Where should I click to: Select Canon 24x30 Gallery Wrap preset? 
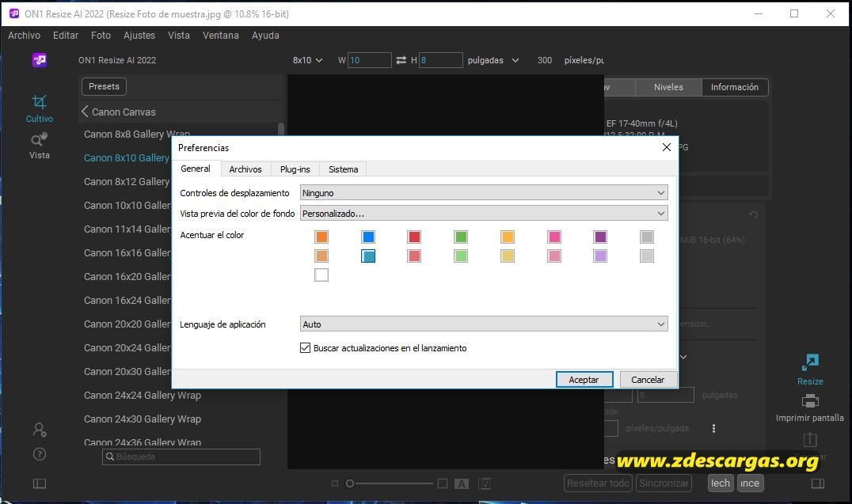(143, 419)
